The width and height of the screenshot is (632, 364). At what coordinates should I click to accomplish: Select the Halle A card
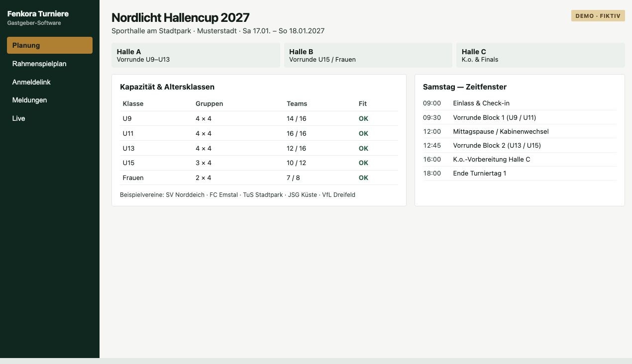click(x=196, y=55)
